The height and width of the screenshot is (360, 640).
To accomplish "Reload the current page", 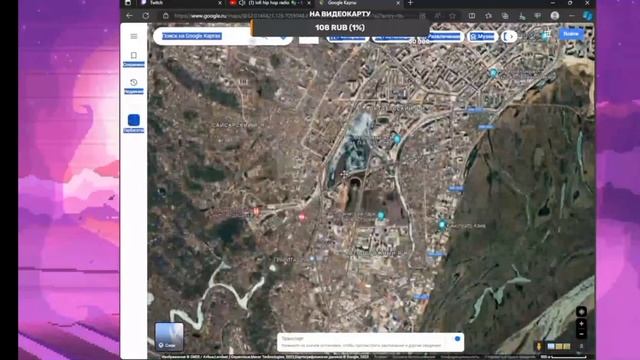I will tap(146, 16).
